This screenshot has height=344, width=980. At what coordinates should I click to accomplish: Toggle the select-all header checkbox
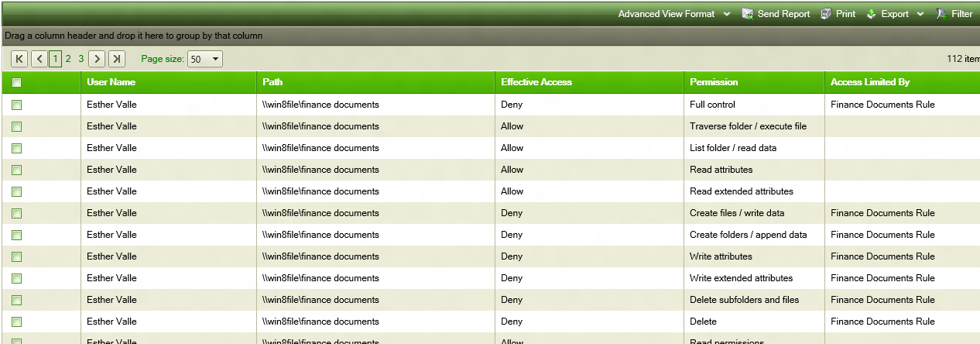[x=17, y=83]
